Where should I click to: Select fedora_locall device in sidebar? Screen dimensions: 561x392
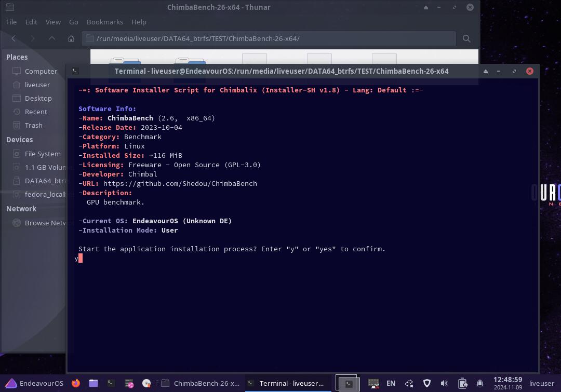click(45, 195)
